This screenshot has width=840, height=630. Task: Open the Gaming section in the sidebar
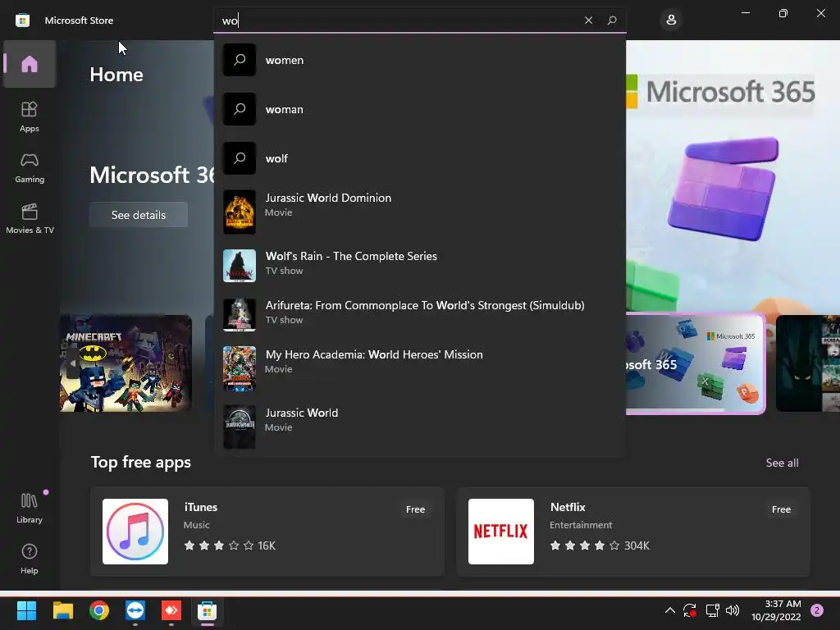30,167
